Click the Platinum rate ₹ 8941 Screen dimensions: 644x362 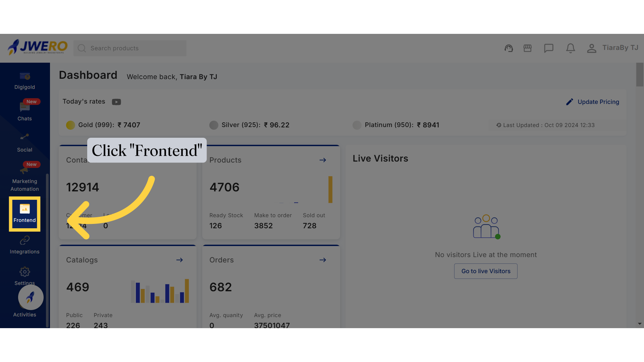click(x=428, y=125)
